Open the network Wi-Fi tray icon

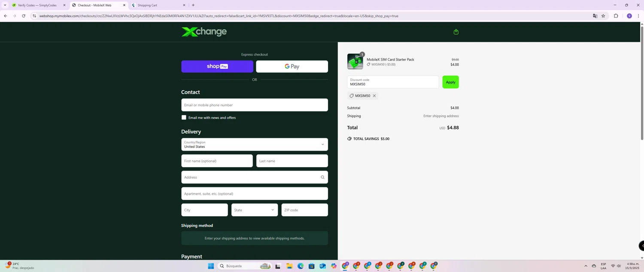[x=613, y=266]
